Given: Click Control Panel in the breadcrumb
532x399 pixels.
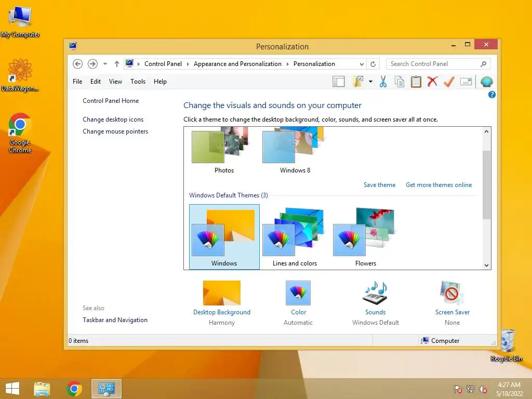Looking at the screenshot, I should (163, 64).
